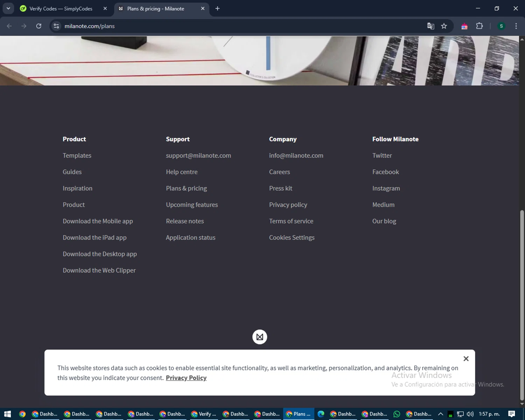The width and height of the screenshot is (525, 420).
Task: Bookmark this page with the star icon
Action: click(444, 26)
